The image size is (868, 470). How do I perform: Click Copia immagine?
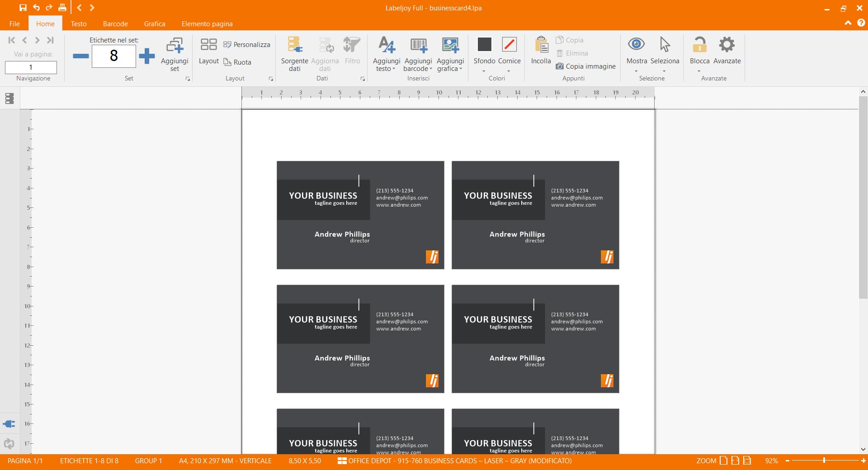585,66
